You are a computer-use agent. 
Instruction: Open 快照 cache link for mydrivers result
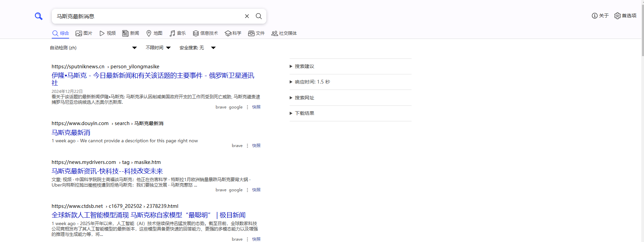click(256, 190)
